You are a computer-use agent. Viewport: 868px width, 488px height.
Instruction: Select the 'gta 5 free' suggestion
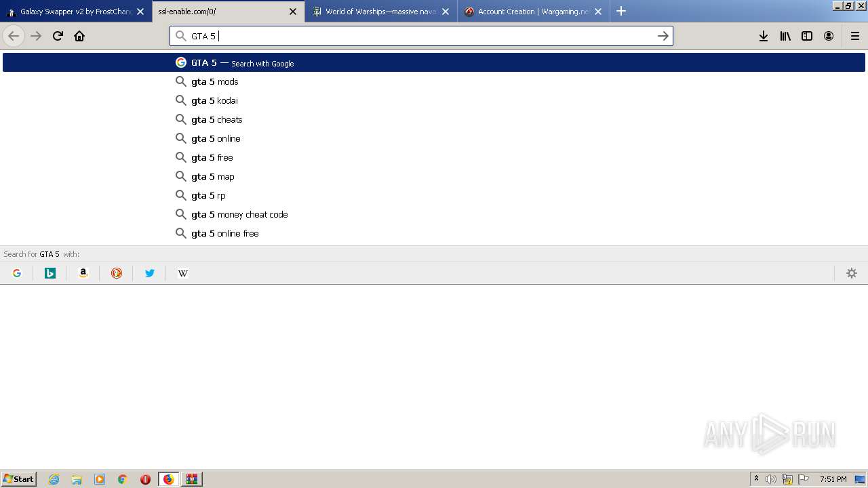click(x=434, y=157)
